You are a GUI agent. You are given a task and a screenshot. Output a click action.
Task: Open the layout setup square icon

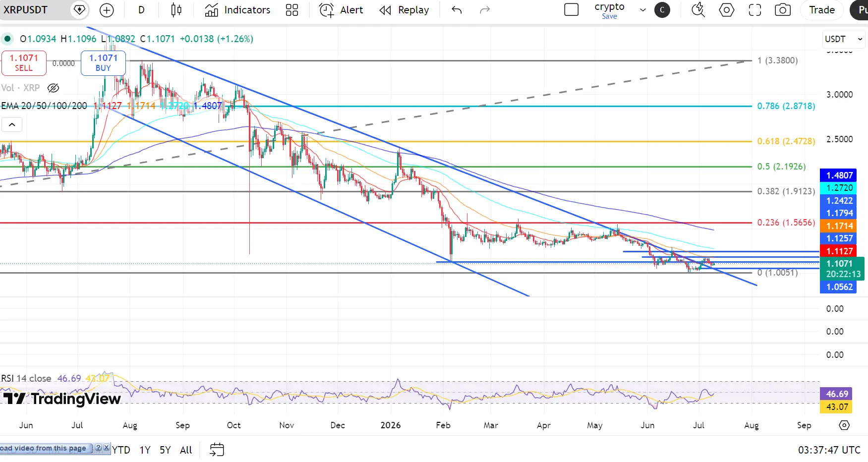coord(572,10)
